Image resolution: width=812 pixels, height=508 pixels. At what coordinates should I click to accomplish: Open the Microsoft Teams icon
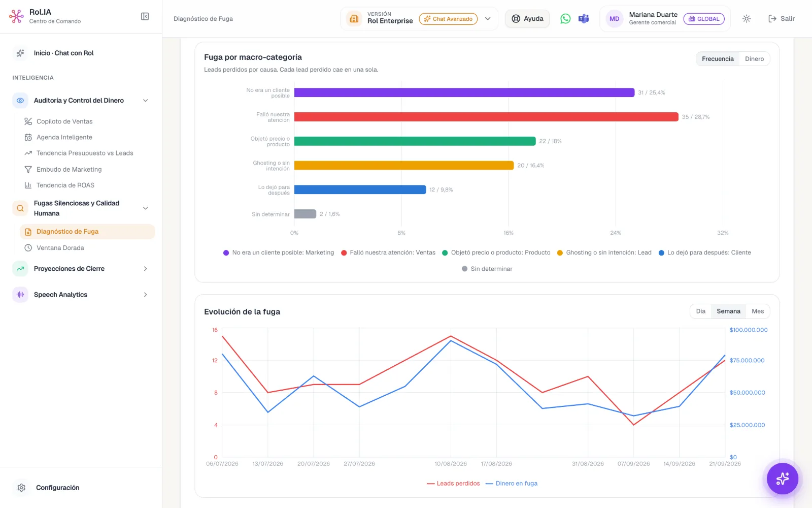[584, 19]
